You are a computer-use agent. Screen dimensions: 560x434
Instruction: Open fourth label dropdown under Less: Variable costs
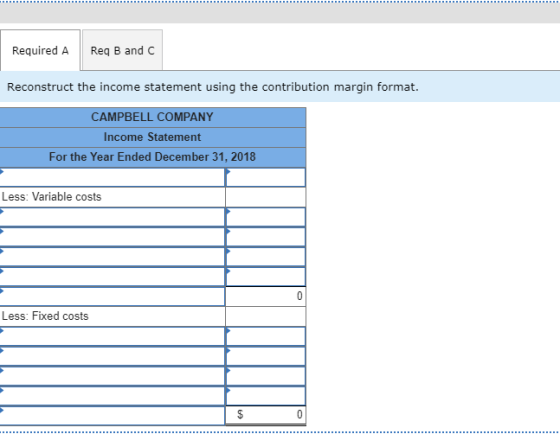click(x=112, y=276)
